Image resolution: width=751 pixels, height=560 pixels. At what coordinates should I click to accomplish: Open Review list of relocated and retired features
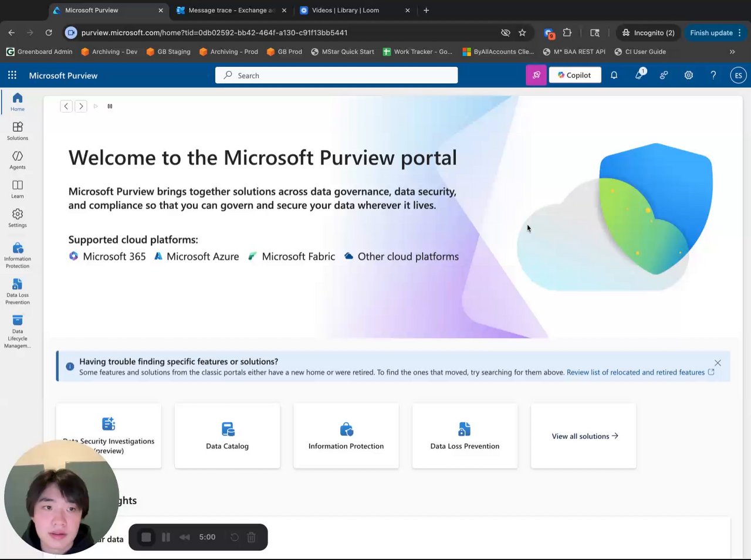641,372
